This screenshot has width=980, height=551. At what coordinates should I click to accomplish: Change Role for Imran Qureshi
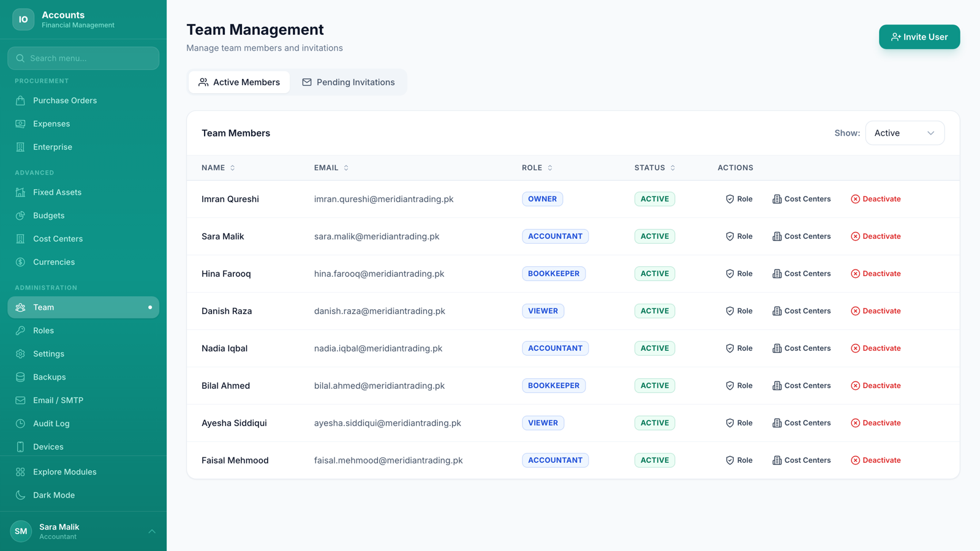[739, 199]
